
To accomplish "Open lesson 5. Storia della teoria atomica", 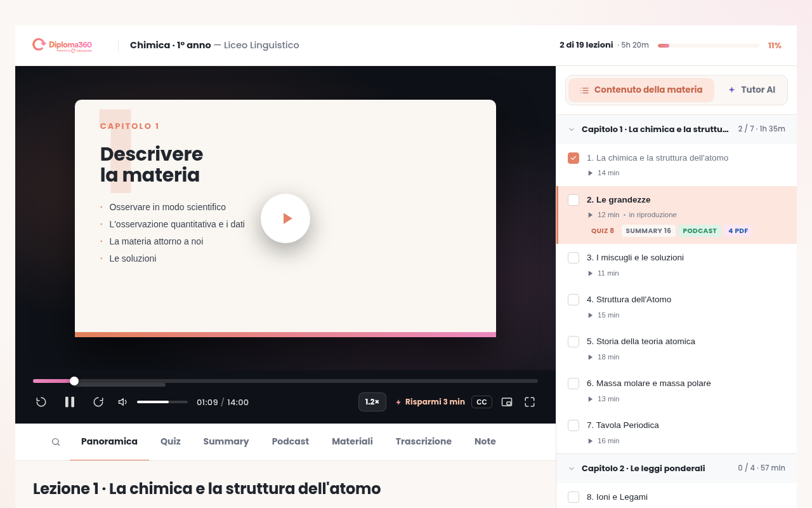I will pyautogui.click(x=641, y=342).
